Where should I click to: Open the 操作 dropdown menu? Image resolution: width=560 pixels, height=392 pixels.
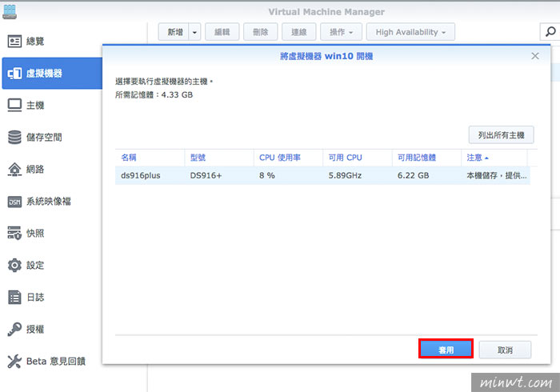(341, 32)
